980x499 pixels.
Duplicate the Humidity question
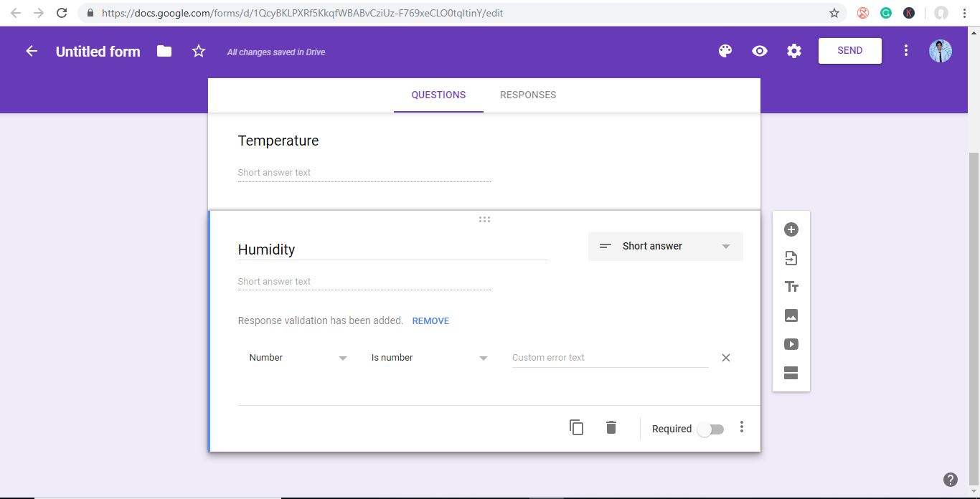576,428
